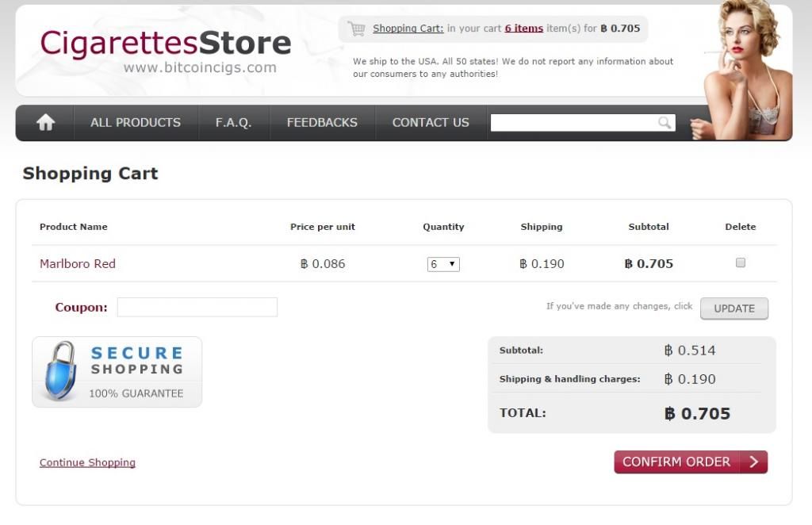The height and width of the screenshot is (525, 812).
Task: Open the Shopping Cart link in header
Action: click(x=408, y=29)
